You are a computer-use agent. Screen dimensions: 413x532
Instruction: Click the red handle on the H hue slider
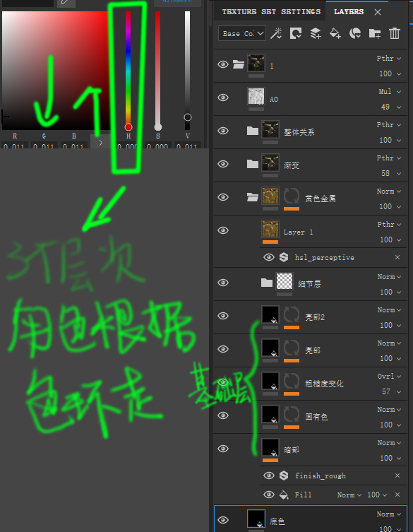128,127
